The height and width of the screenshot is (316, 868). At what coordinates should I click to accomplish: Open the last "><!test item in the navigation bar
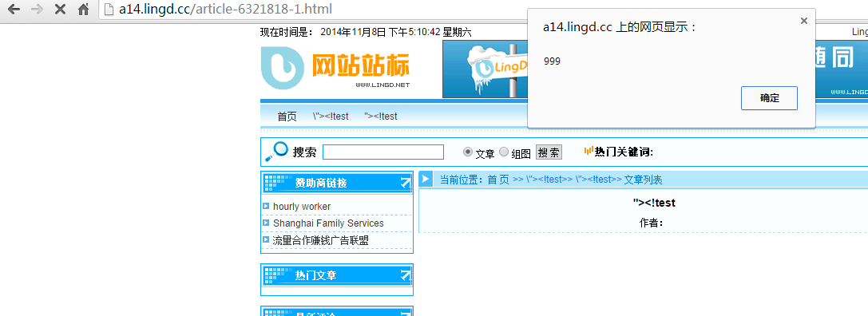[x=381, y=117]
